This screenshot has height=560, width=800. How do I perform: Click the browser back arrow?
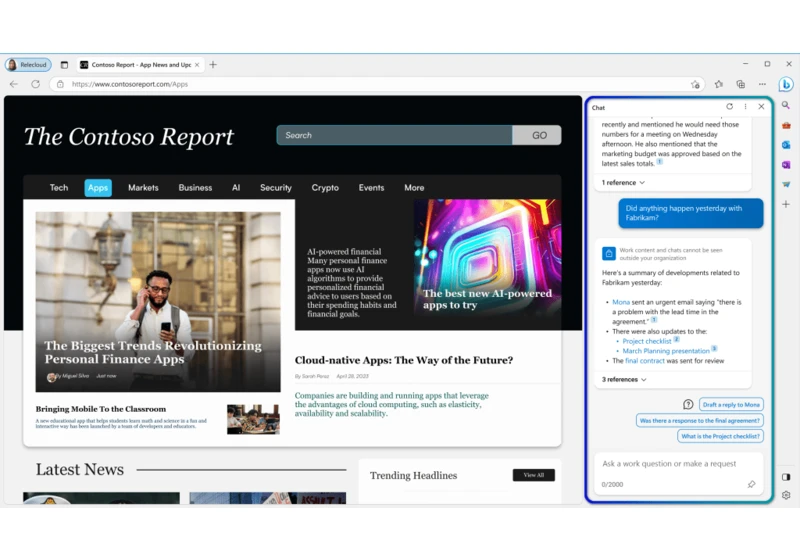(x=14, y=84)
